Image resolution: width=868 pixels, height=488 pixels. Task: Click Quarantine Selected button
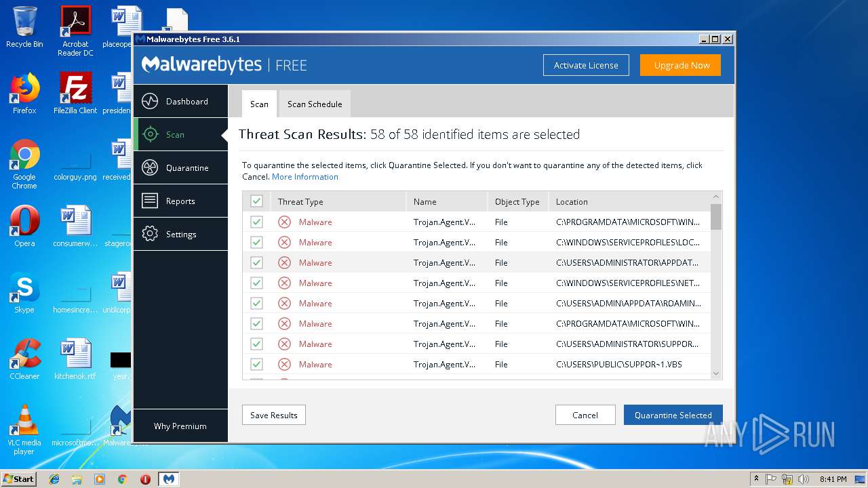(x=673, y=415)
